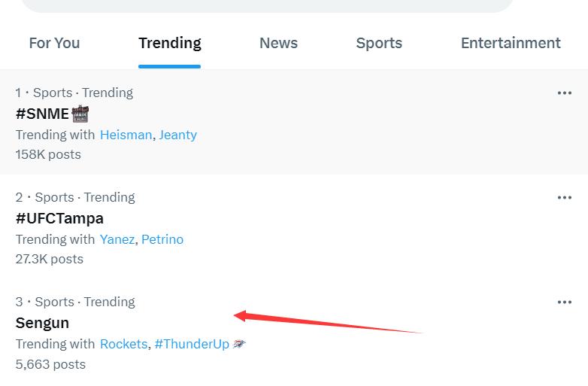Click the SNME Main Event emoji icon

pos(80,114)
